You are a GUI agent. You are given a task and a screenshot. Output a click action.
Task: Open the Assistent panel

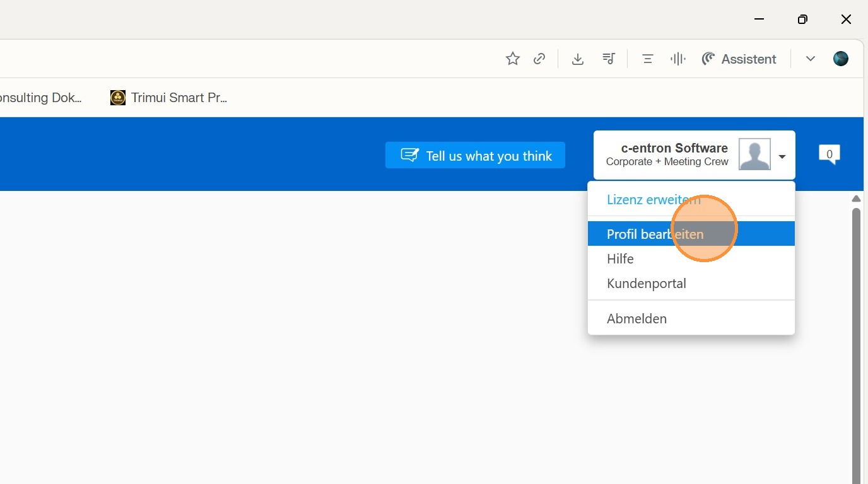tap(739, 59)
